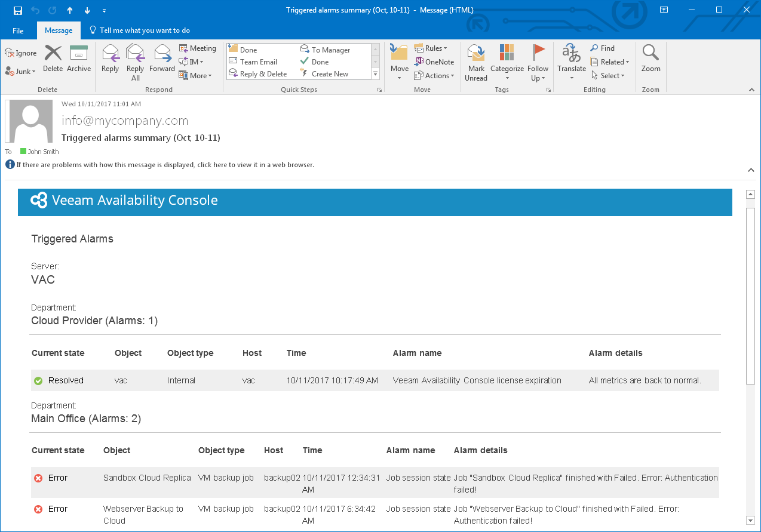This screenshot has width=761, height=532.
Task: Open the Categorize color menu
Action: tap(507, 63)
